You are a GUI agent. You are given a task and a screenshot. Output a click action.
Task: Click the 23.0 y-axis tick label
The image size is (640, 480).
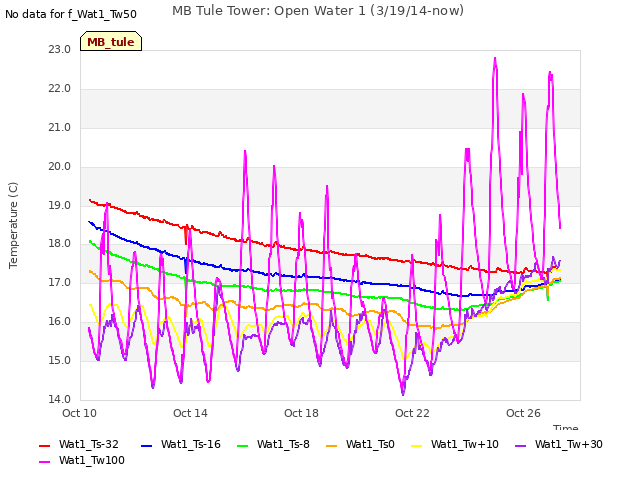click(x=60, y=49)
